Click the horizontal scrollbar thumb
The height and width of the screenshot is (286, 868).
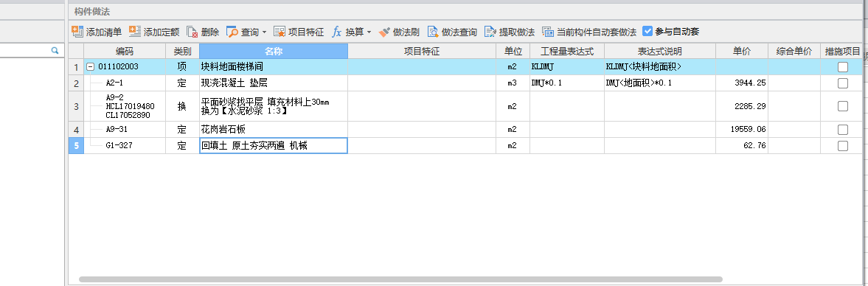click(400, 279)
